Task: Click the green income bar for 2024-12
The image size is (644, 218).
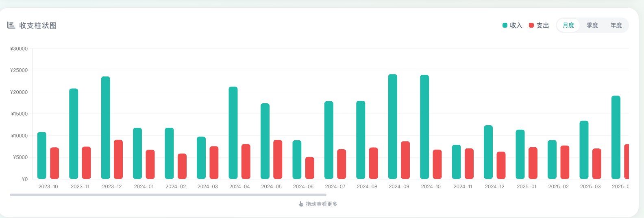Action: (488, 152)
